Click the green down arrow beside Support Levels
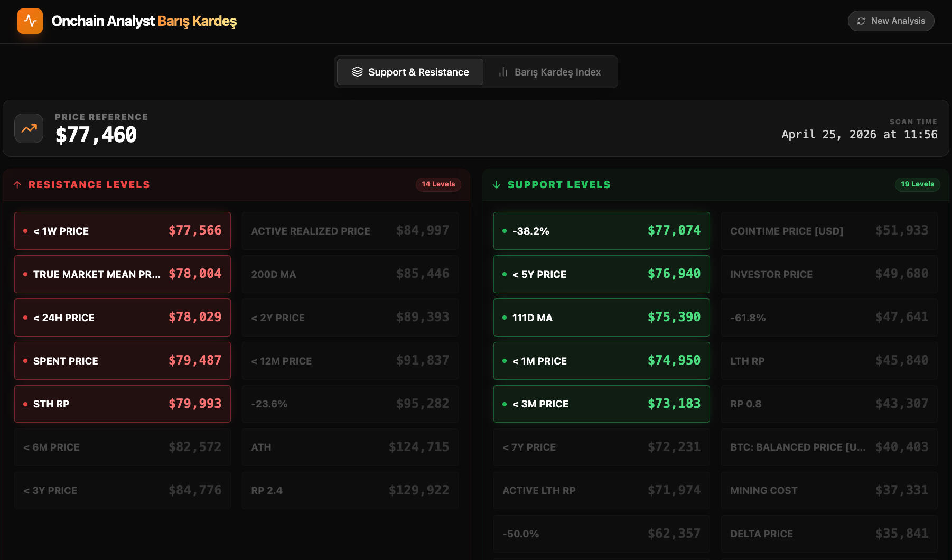 coord(497,184)
